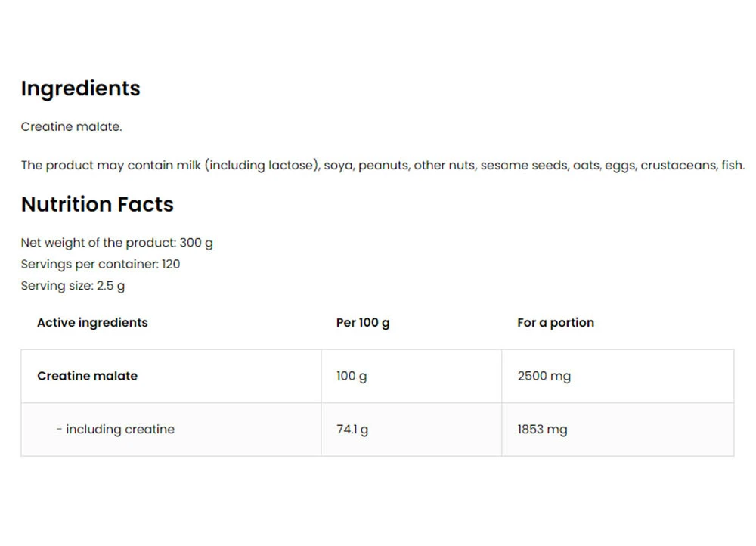Select the 'including creatine' row label

pos(119,430)
